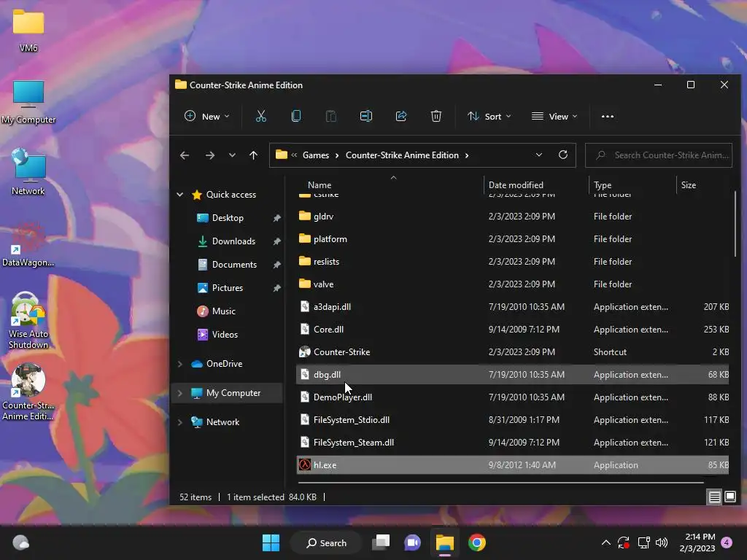The image size is (747, 560).
Task: Open Task View on taskbar
Action: pos(381,542)
